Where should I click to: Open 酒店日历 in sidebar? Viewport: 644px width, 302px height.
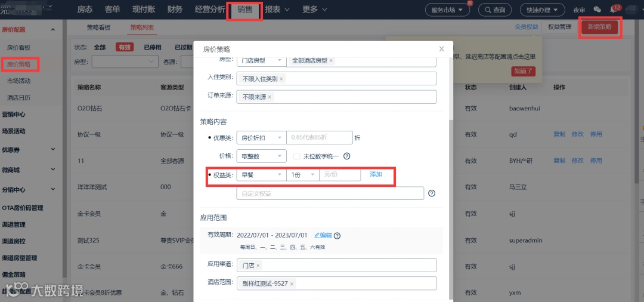[19, 98]
